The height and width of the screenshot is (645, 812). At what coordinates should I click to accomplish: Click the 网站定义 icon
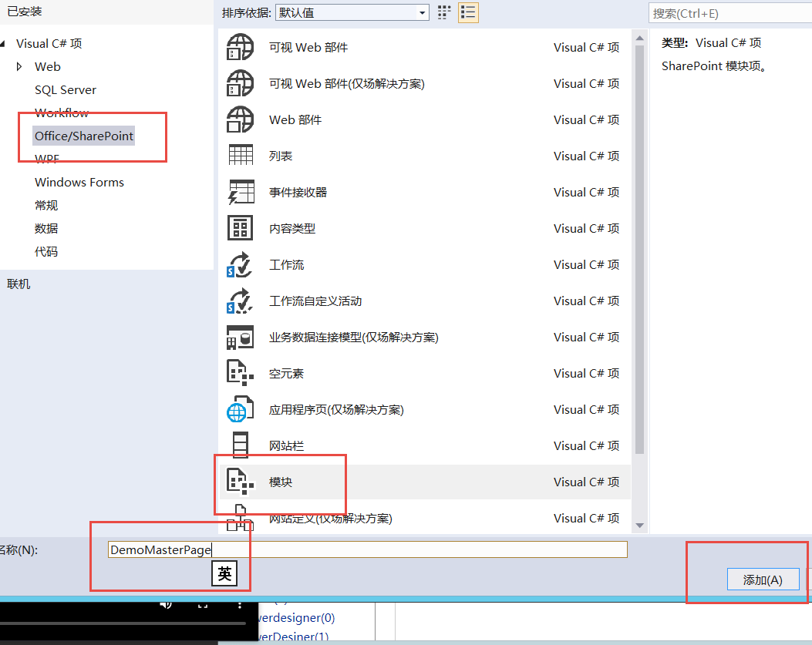coord(241,518)
